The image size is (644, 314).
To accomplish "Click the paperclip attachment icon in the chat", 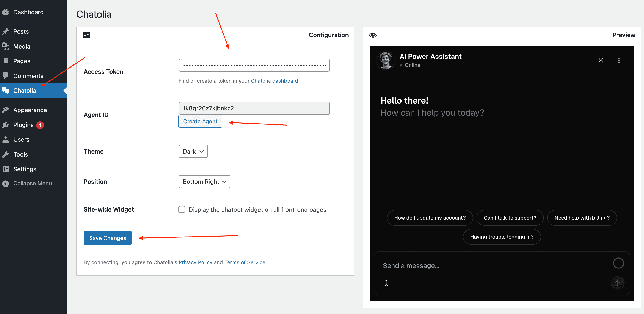I will [x=386, y=283].
